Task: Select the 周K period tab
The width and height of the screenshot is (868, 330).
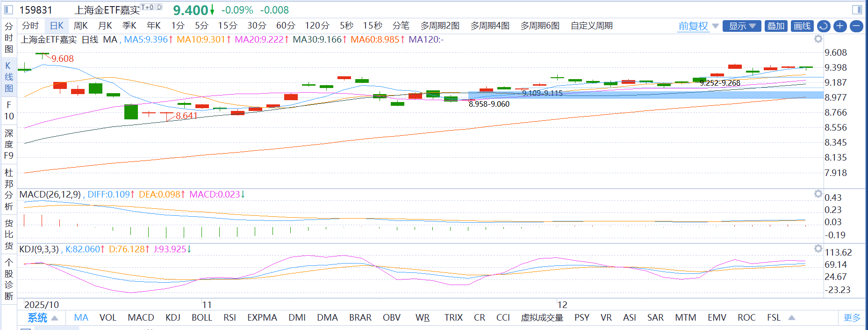Action: tap(81, 26)
